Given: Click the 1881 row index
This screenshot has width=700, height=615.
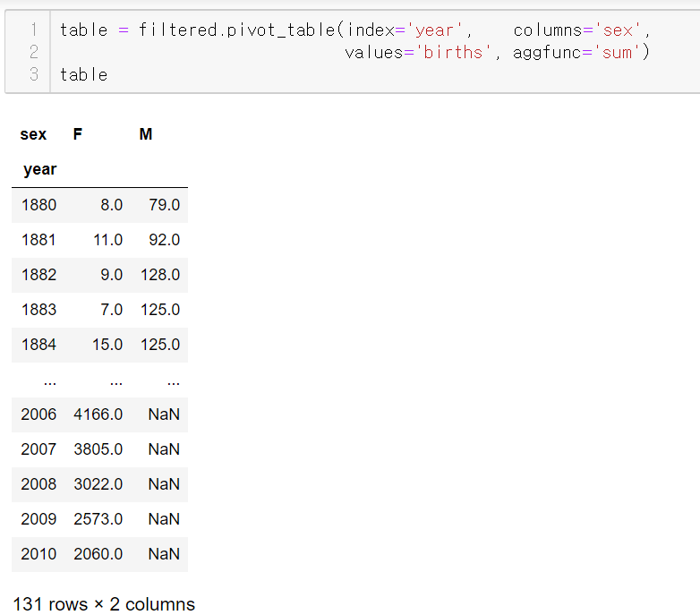Looking at the screenshot, I should [x=38, y=240].
